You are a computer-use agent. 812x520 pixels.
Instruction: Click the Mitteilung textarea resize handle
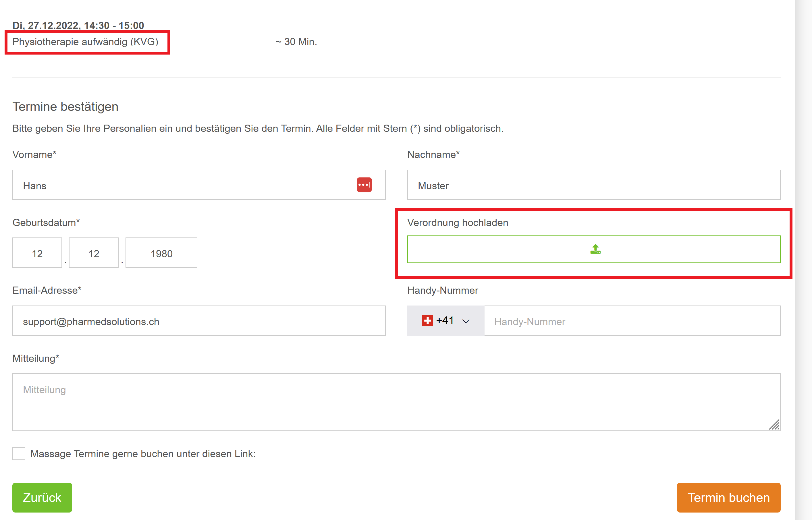[774, 424]
